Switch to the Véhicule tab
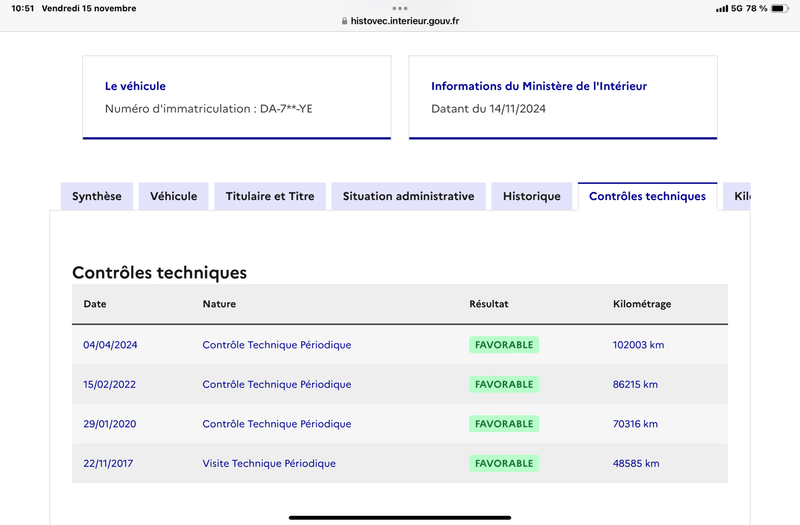Image resolution: width=800 pixels, height=525 pixels. [173, 196]
